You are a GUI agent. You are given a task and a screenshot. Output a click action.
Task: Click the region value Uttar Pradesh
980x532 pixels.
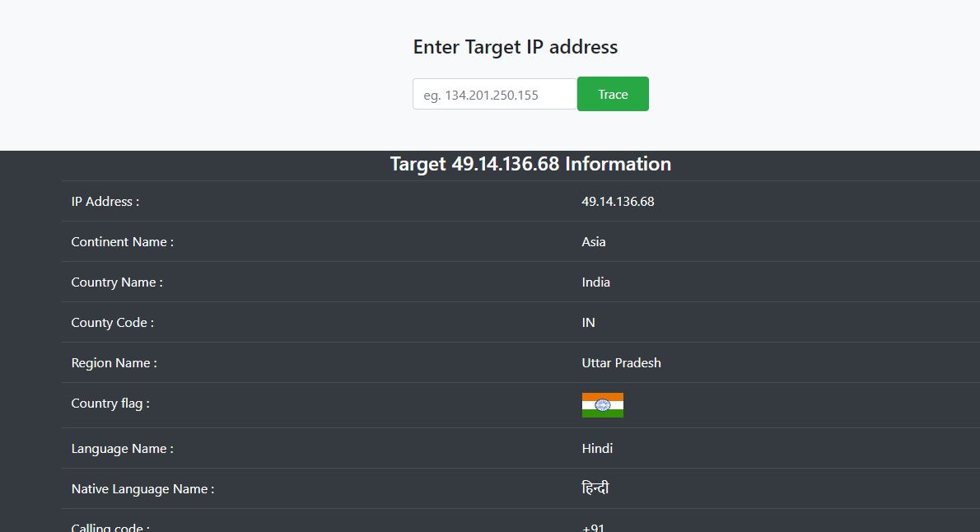tap(621, 363)
